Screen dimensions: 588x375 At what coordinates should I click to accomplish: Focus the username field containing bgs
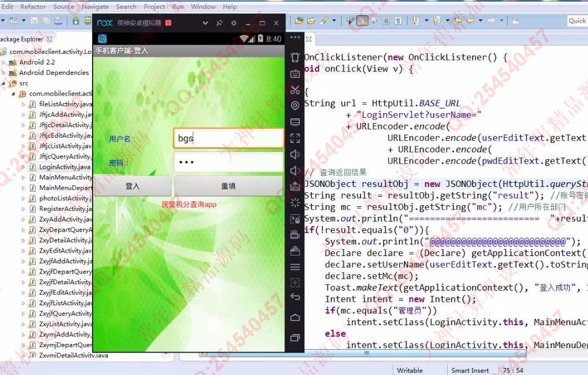pyautogui.click(x=229, y=138)
